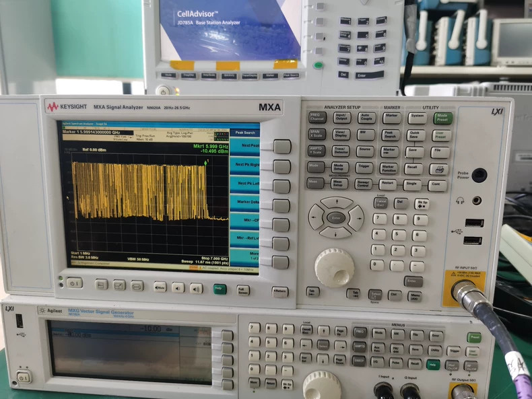
Task: Select the Quick Save key
Action: coord(416,135)
